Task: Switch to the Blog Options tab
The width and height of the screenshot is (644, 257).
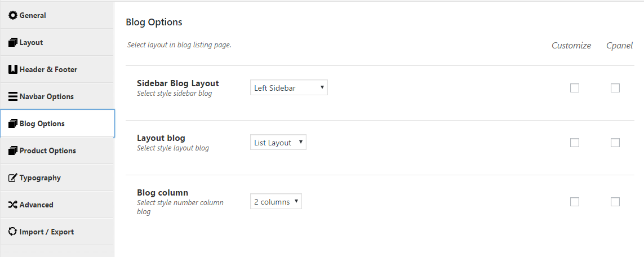Action: click(57, 123)
